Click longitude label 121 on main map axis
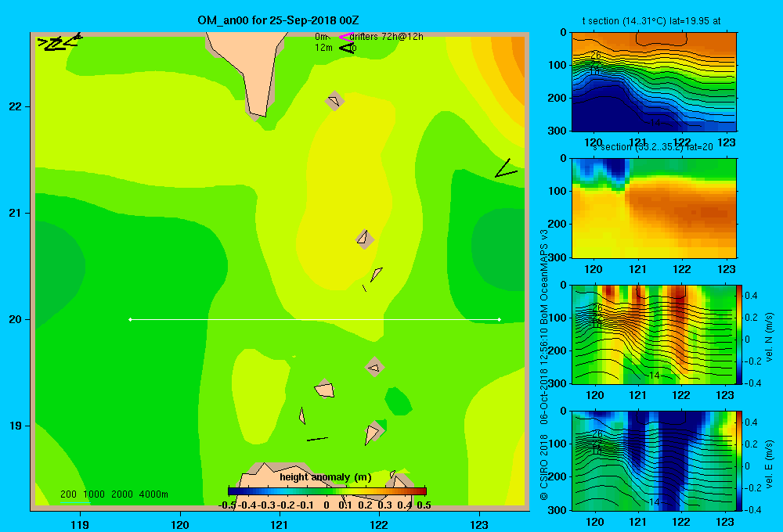 point(280,525)
